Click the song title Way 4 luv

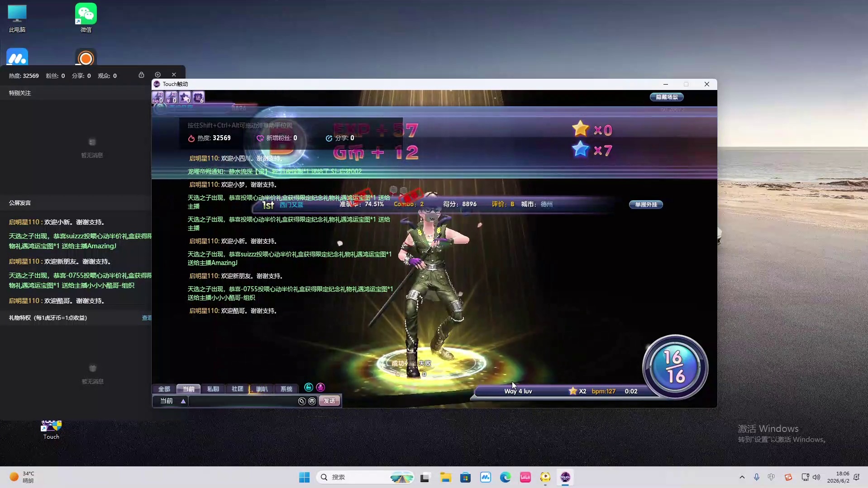[x=518, y=392]
